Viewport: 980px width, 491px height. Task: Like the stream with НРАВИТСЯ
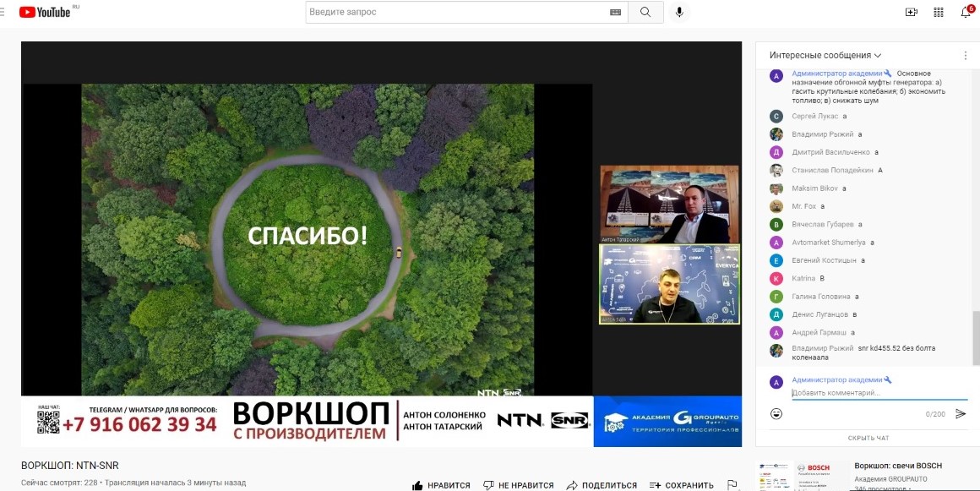pyautogui.click(x=441, y=485)
